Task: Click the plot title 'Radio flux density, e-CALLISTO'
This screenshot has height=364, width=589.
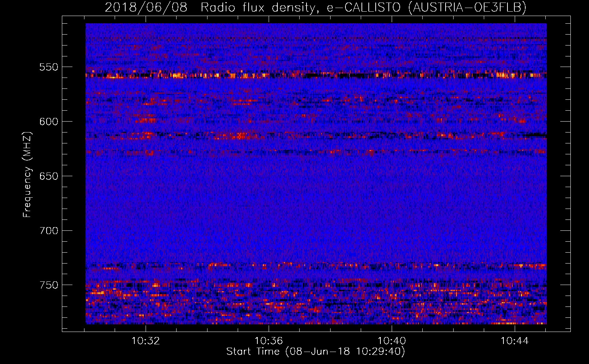Action: point(301,7)
